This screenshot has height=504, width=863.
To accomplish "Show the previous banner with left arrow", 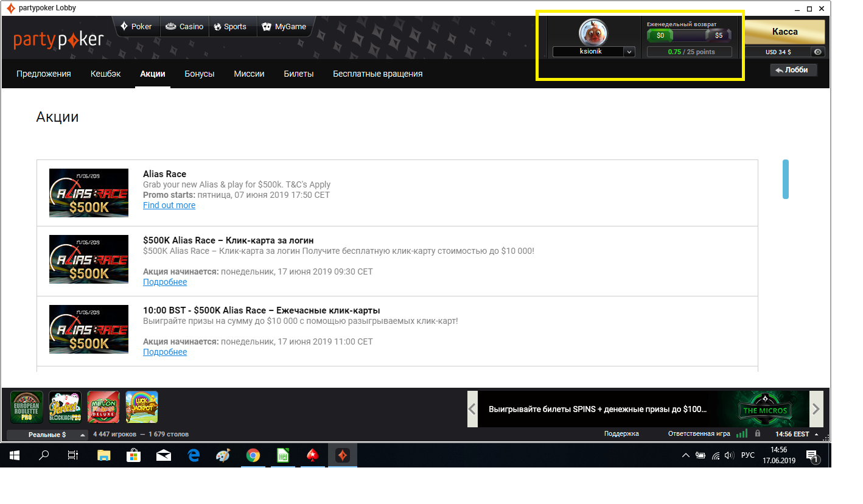I will point(472,409).
